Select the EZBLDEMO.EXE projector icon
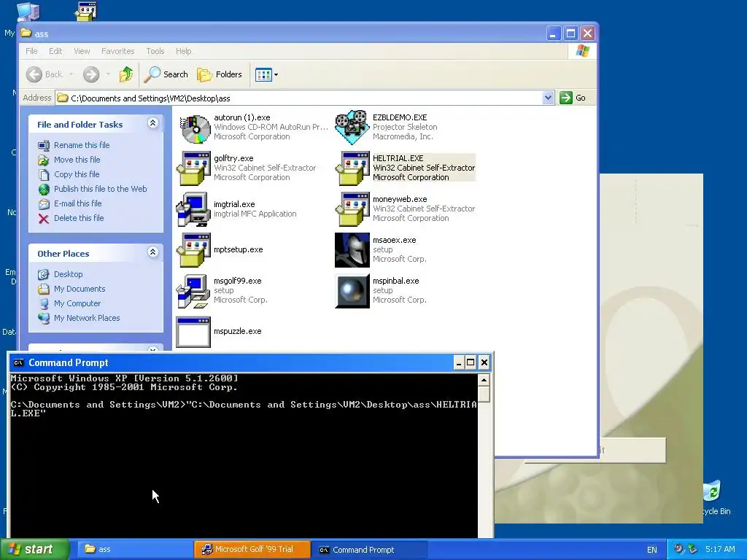This screenshot has width=747, height=560. click(x=352, y=128)
